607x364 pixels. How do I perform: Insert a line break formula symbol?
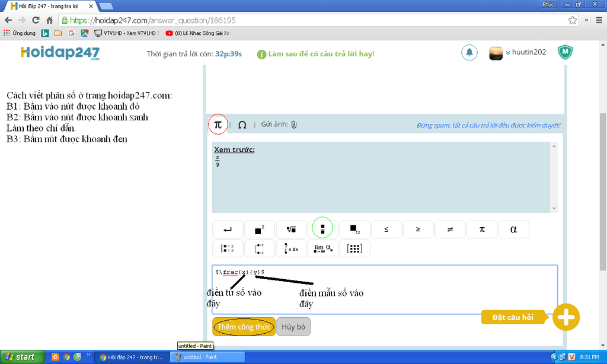[228, 229]
